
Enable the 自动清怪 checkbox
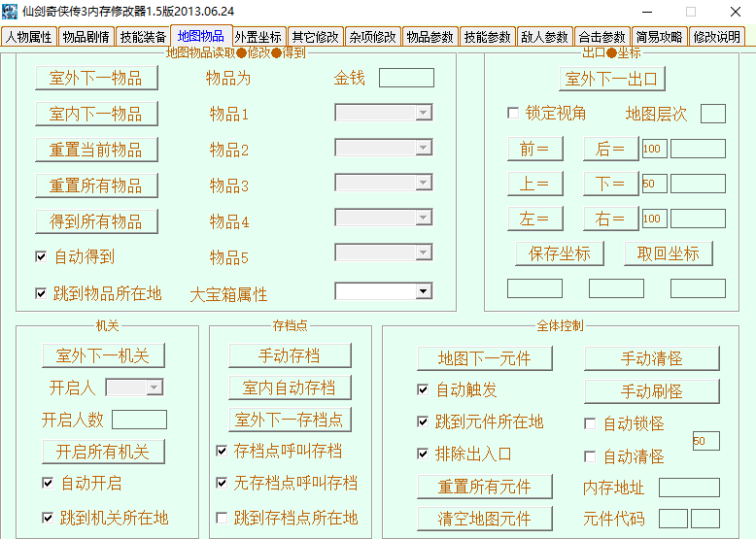590,456
